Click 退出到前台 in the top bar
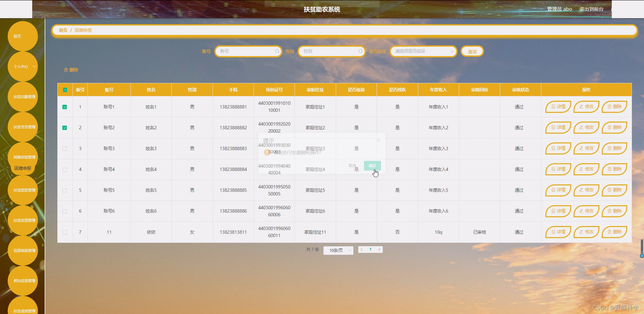The image size is (644, 314). [591, 9]
